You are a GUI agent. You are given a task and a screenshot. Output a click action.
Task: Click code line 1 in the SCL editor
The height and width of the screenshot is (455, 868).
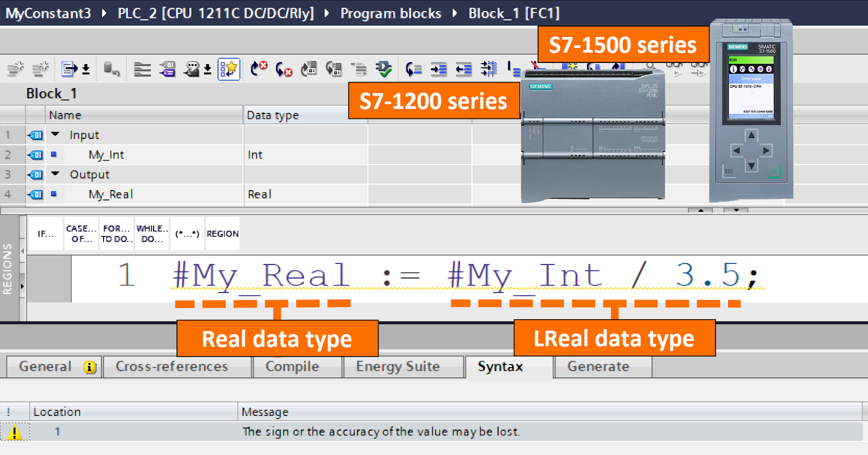[467, 275]
